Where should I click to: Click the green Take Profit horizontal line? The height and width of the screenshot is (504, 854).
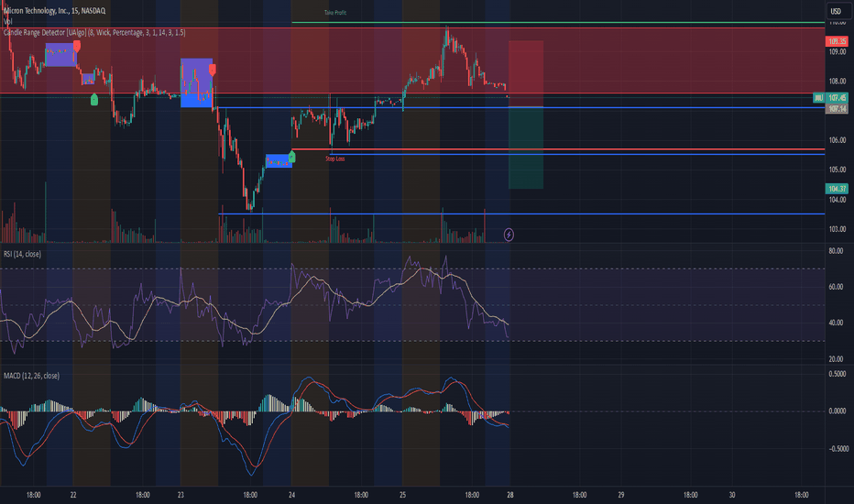coord(558,23)
